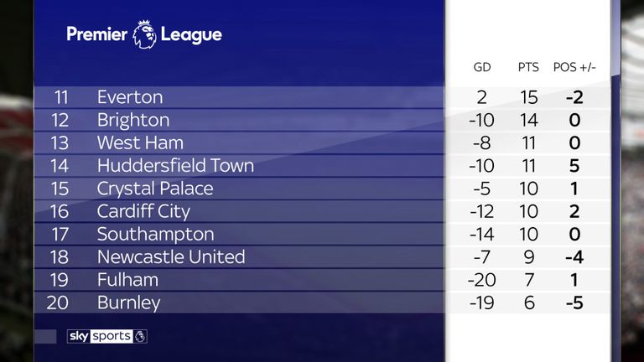Click the POS +/- column header
This screenshot has width=644, height=362.
[x=574, y=67]
